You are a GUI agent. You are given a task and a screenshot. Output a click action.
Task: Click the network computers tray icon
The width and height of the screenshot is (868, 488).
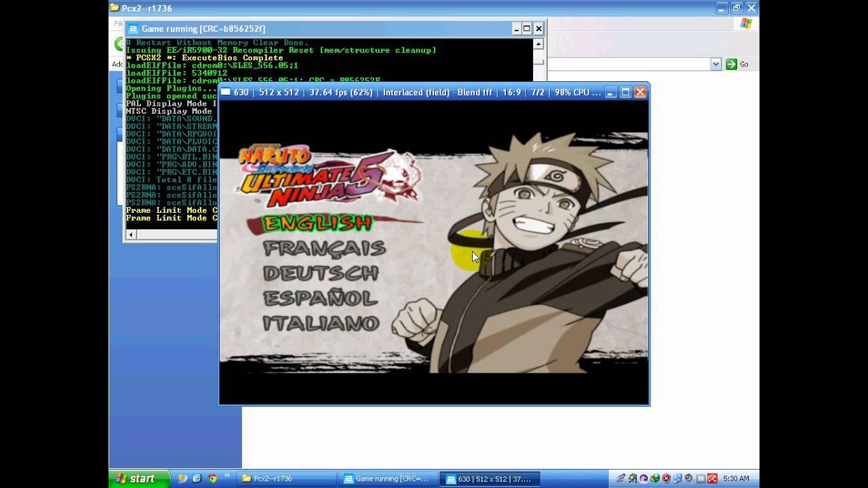coord(677,479)
